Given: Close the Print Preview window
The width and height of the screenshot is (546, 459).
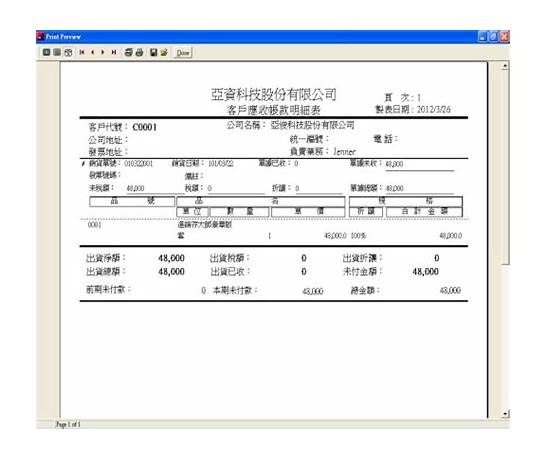Looking at the screenshot, I should [505, 36].
